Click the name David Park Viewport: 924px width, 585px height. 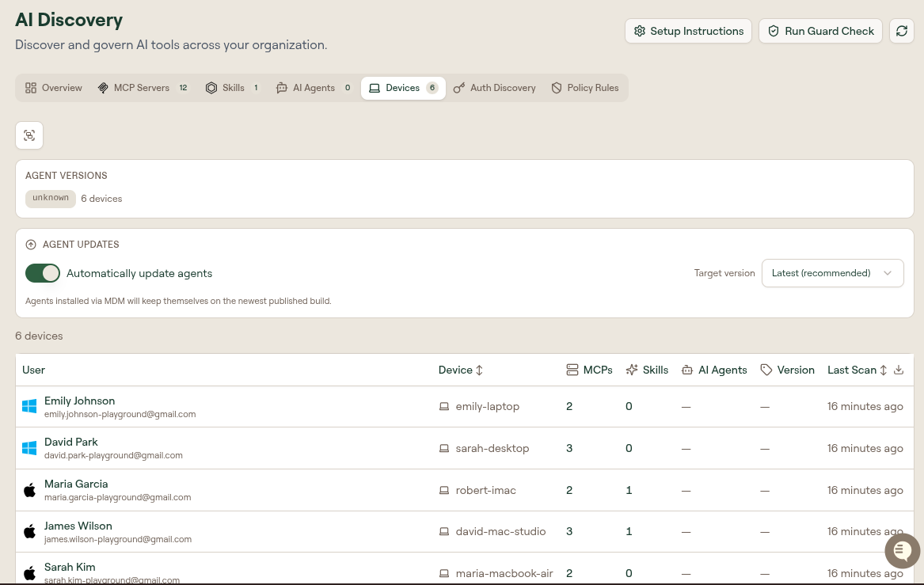pyautogui.click(x=70, y=442)
